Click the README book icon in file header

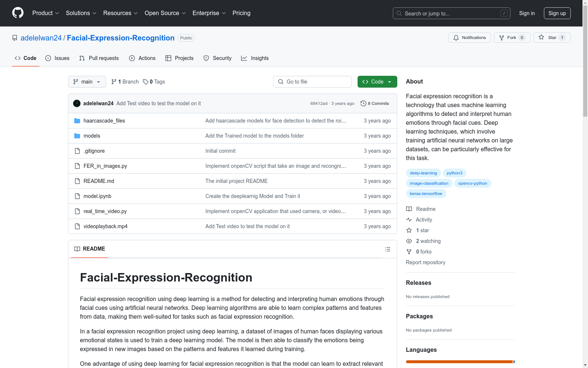point(77,249)
